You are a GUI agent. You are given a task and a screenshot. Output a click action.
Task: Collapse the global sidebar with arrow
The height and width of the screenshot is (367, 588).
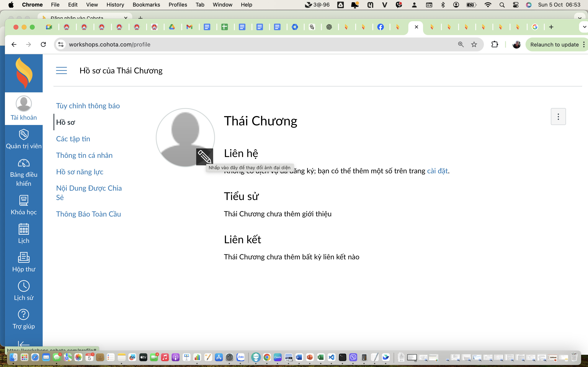point(23,344)
